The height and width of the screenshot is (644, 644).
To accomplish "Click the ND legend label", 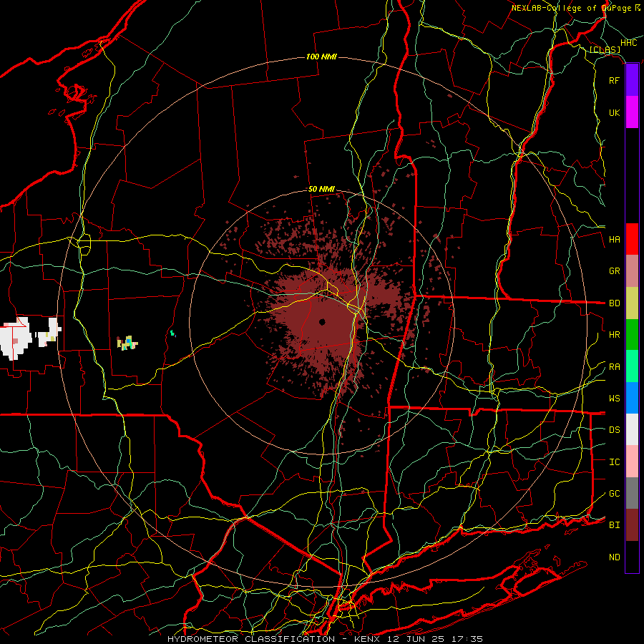I will (x=614, y=557).
